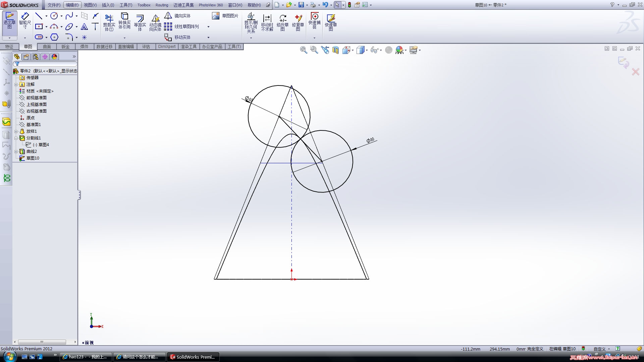Select the Circle sketch tool
The width and height of the screenshot is (644, 362).
coord(54,16)
